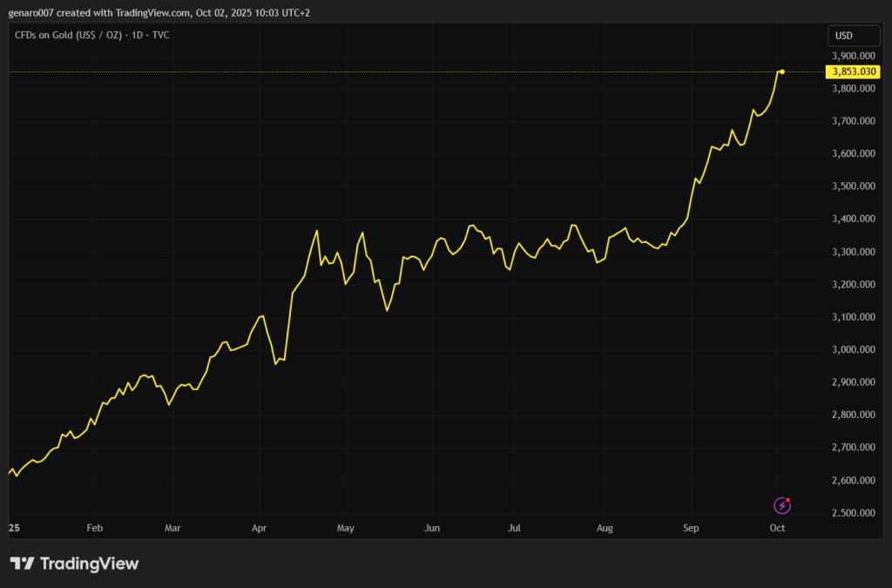
Task: Select the Feb marker on time axis
Action: (x=94, y=528)
